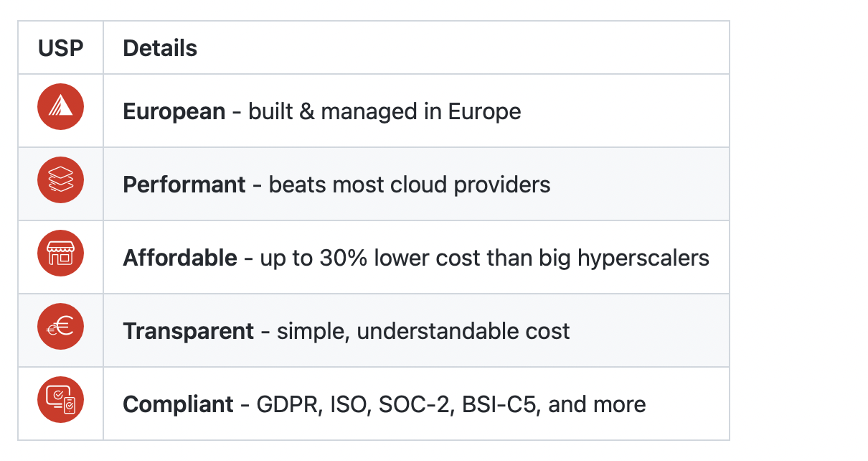Click the stacked layers icon beside Performant
Screen dimensions: 868x461
60,180
